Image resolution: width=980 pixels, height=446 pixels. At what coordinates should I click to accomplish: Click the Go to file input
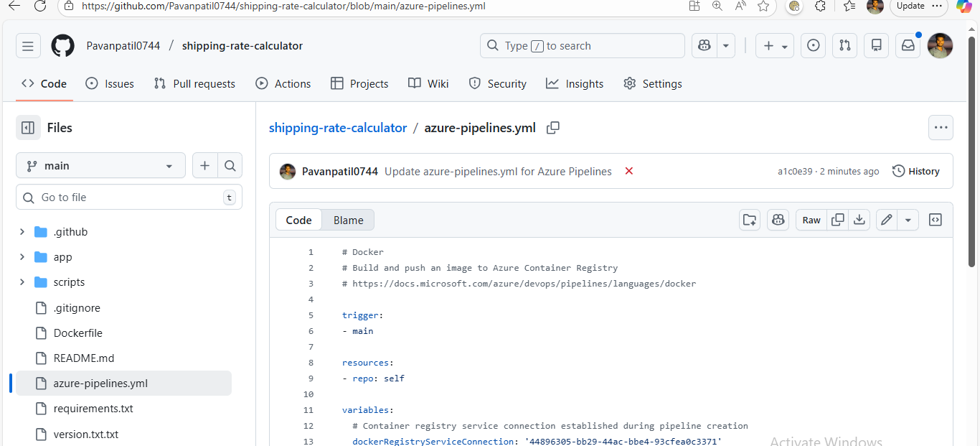coord(129,198)
